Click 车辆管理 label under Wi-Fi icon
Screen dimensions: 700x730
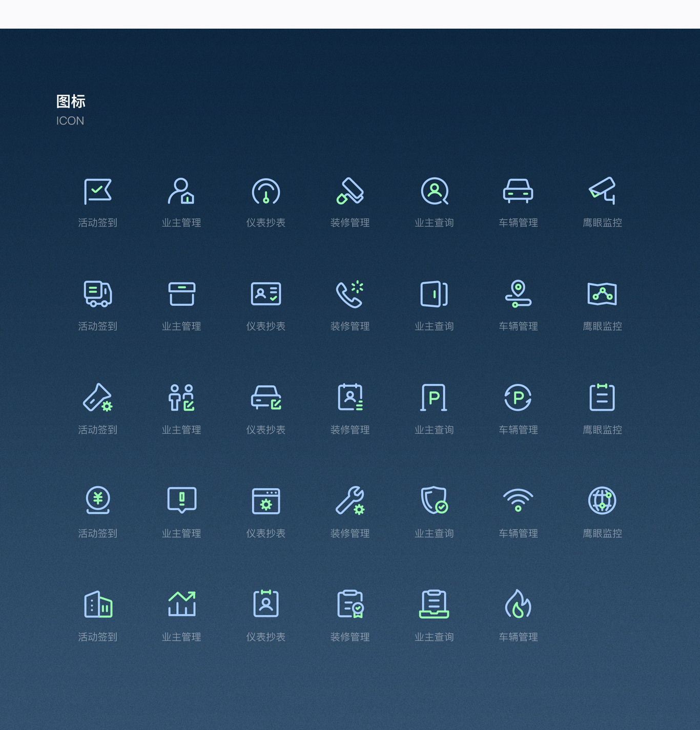pyautogui.click(x=518, y=533)
